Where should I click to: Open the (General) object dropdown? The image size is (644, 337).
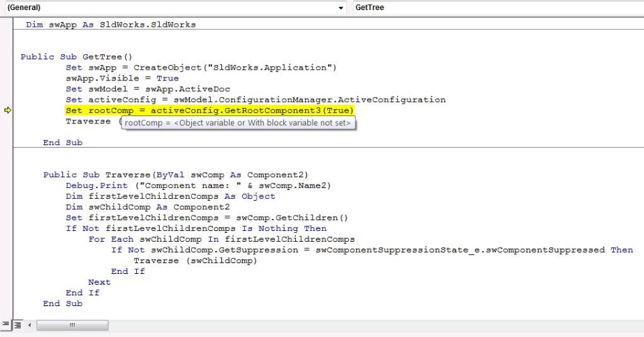coord(176,7)
